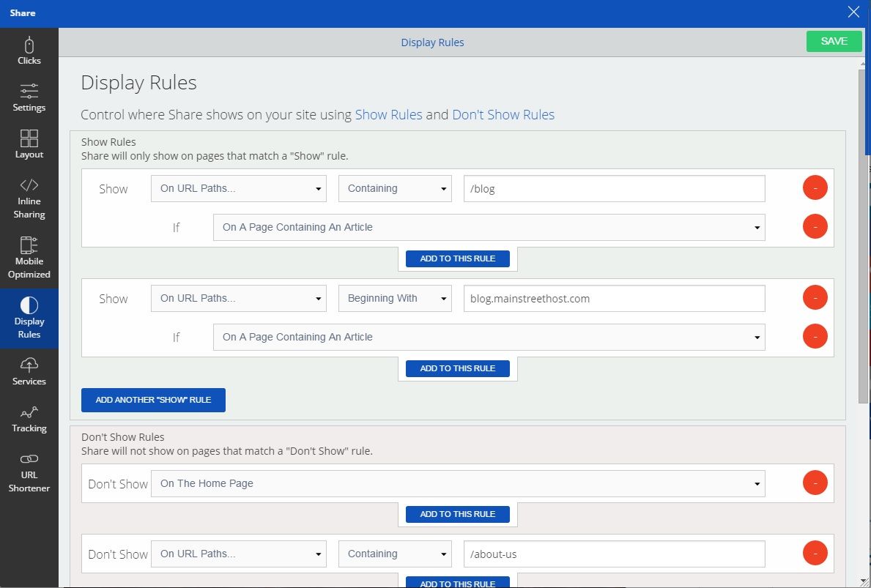Click the Display Rules header link
The width and height of the screenshot is (871, 588).
click(432, 42)
